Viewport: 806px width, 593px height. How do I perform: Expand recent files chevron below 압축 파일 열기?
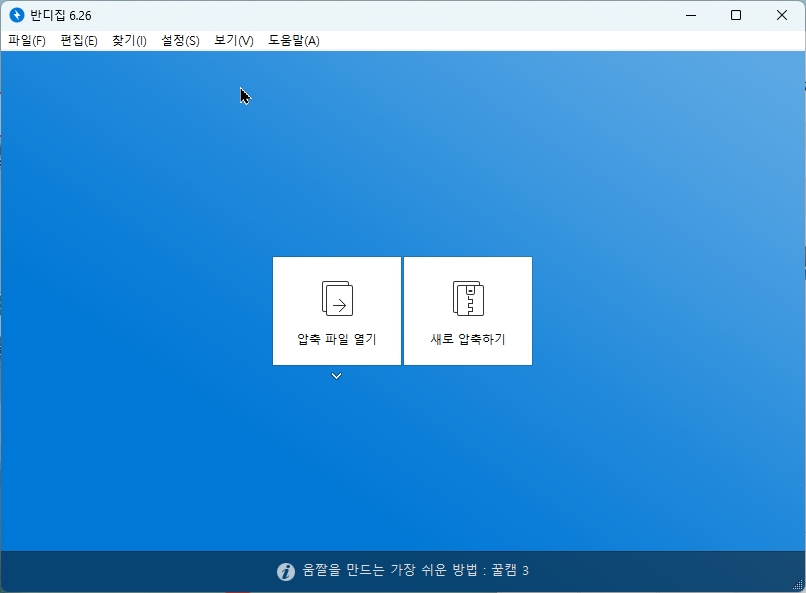[336, 376]
